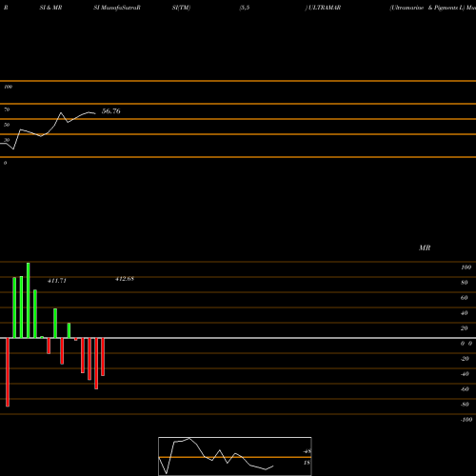The image size is (476, 476).
Task: Click the 50 level label on RSI axis
Action: tap(7, 125)
